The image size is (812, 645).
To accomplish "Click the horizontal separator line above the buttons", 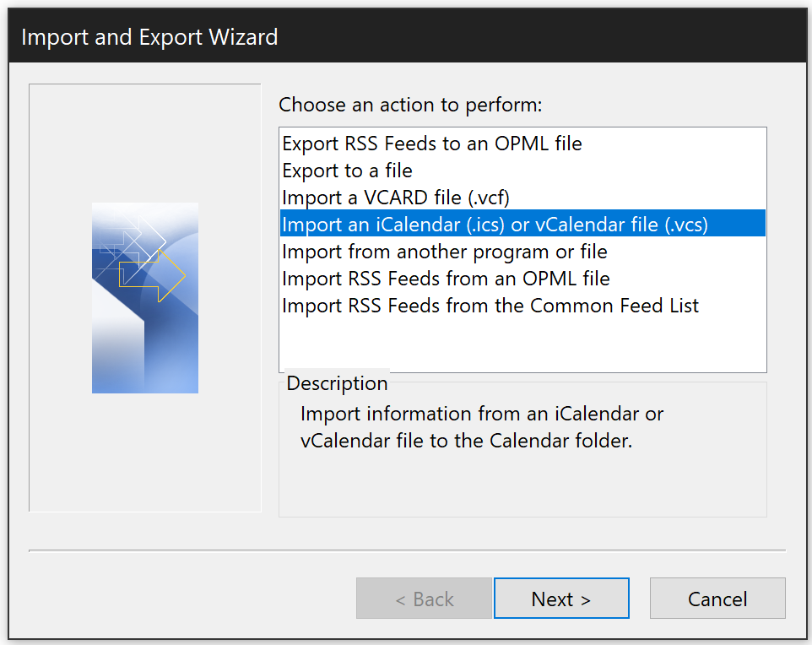I will [x=405, y=550].
